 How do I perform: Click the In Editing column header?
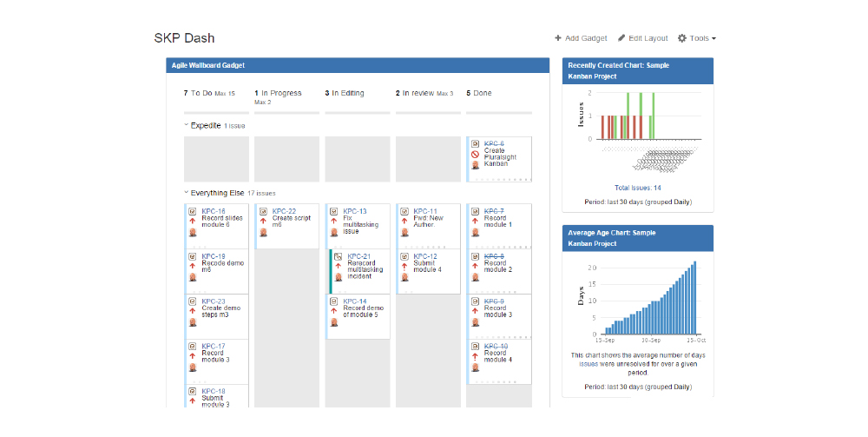pyautogui.click(x=345, y=93)
